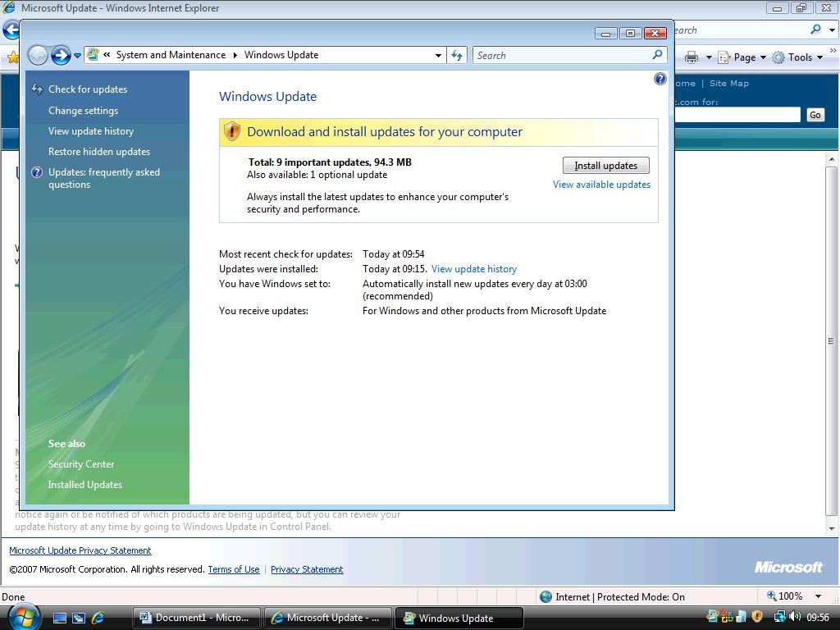Open the zoom level dropdown arrow

point(818,596)
